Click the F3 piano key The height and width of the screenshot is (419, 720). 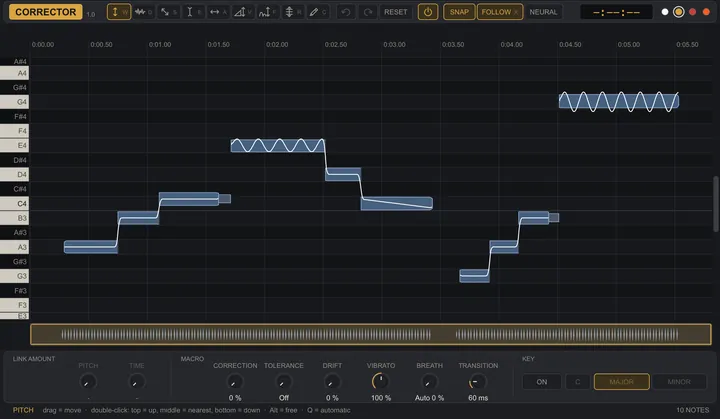(14, 305)
